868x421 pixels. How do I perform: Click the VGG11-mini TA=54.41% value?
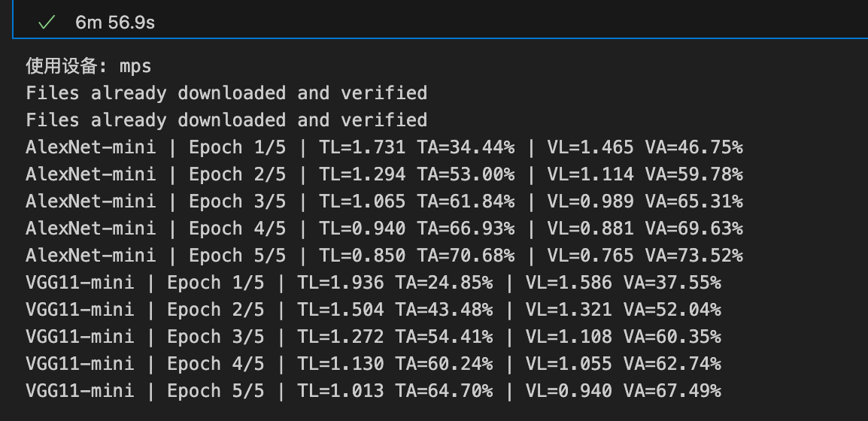[445, 337]
